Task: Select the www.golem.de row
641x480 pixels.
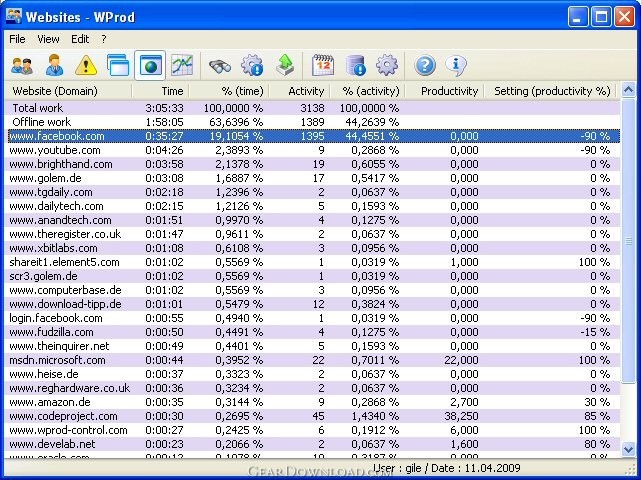Action: click(x=313, y=178)
